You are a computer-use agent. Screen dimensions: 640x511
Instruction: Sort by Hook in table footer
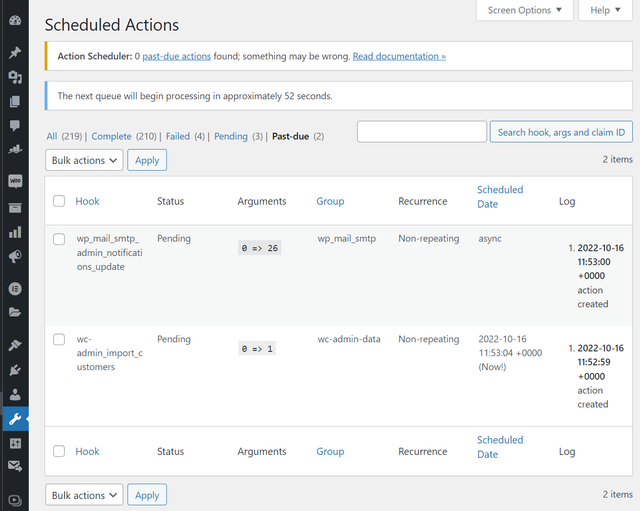[x=87, y=451]
